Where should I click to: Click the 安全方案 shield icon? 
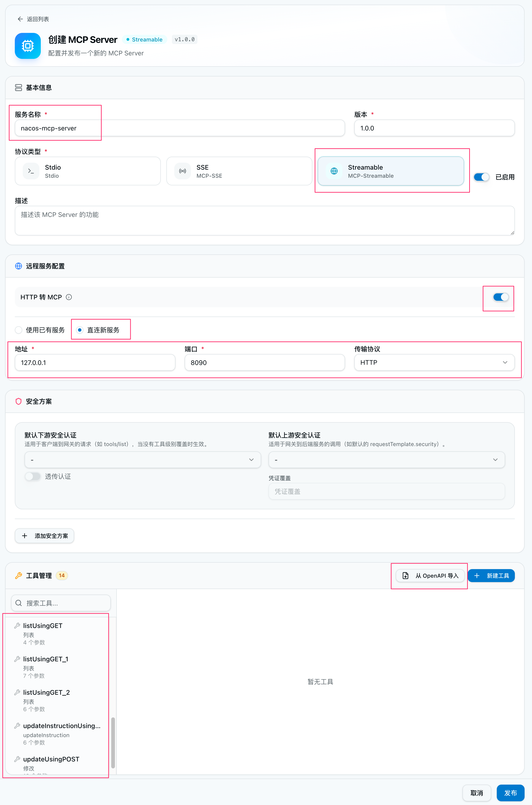pyautogui.click(x=19, y=401)
